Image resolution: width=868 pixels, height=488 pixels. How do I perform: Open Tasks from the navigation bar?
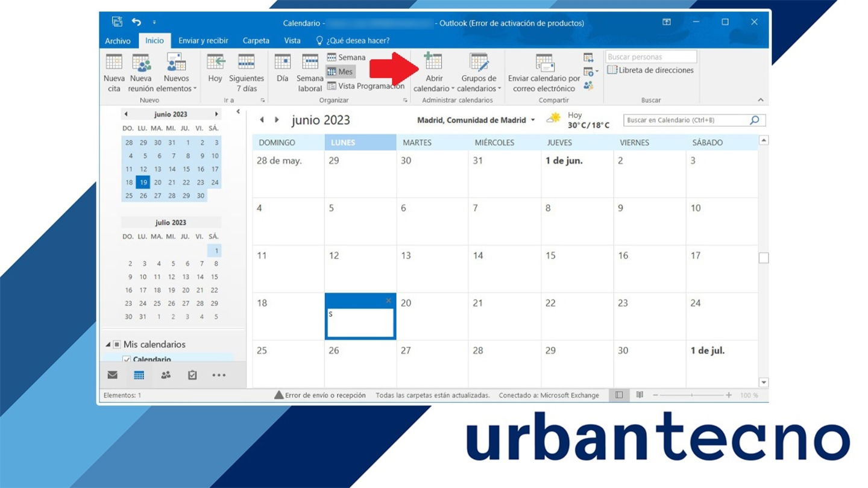click(x=192, y=375)
